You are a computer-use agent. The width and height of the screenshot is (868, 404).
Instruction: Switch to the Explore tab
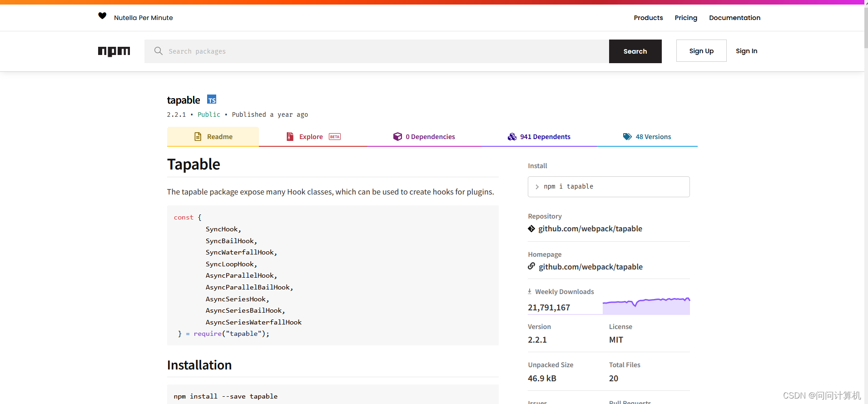[x=313, y=137]
